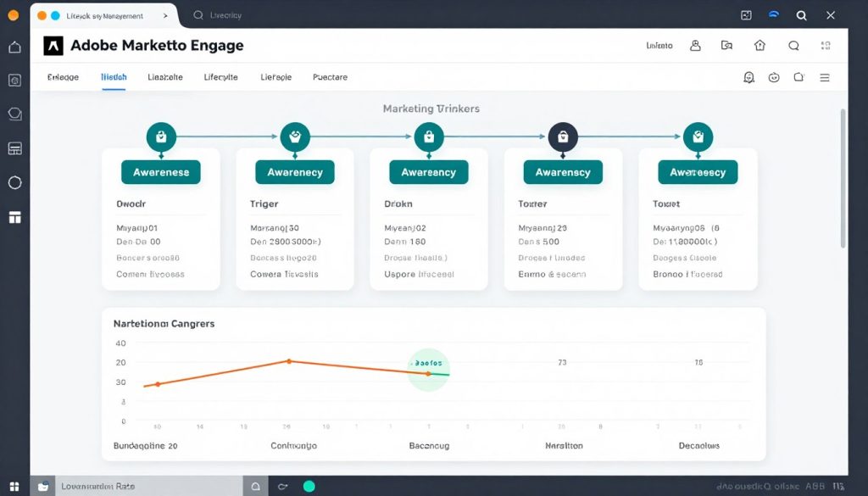Toggle the dark locked node in Marketing Triggers flow
Viewport: 868px width, 496px height.
(562, 136)
